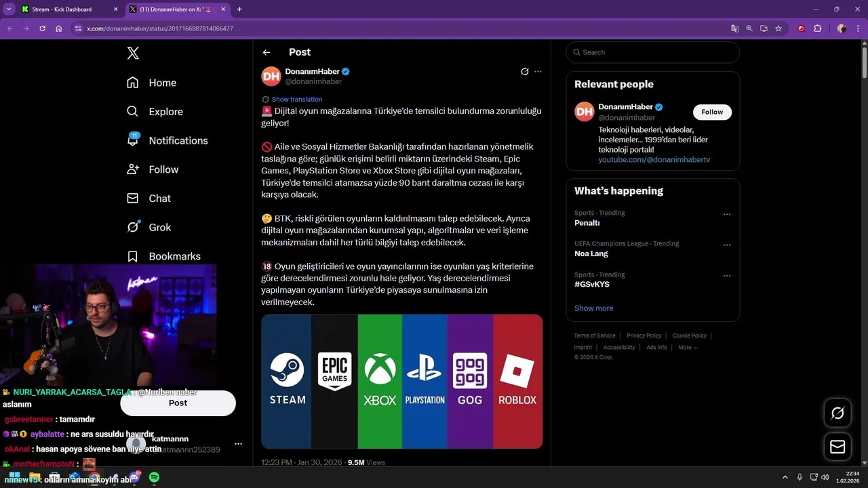Open more options for #GSvKYS trend

click(727, 276)
